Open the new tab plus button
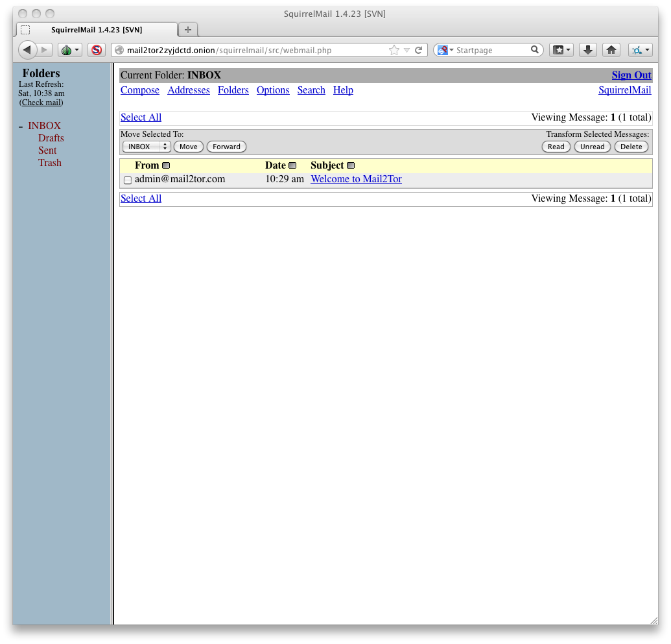This screenshot has width=671, height=644. click(x=188, y=30)
